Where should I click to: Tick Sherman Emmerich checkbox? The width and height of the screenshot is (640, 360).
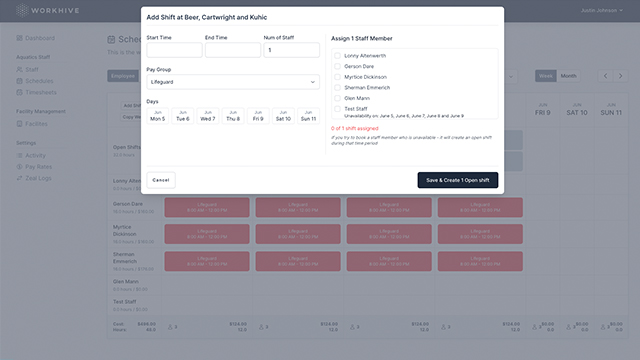(337, 87)
